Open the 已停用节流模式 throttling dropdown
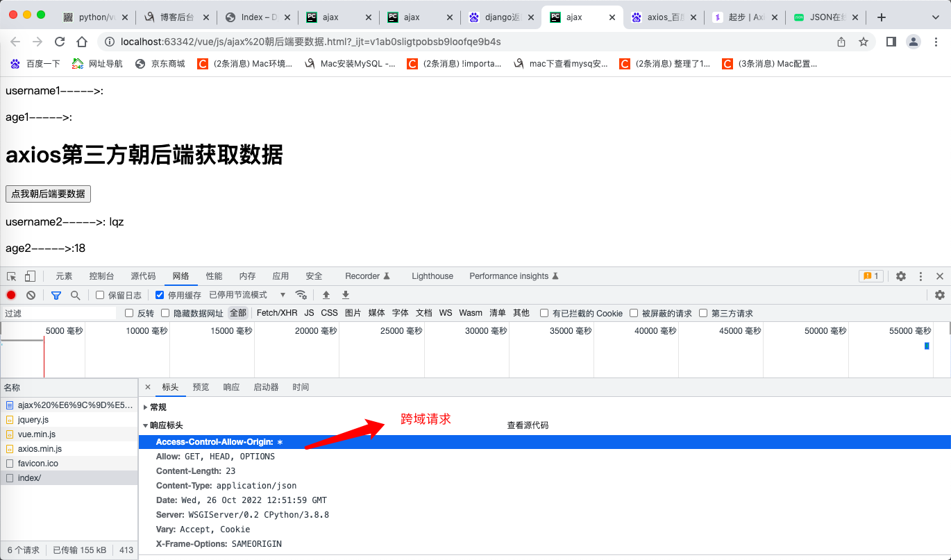 [x=248, y=295]
